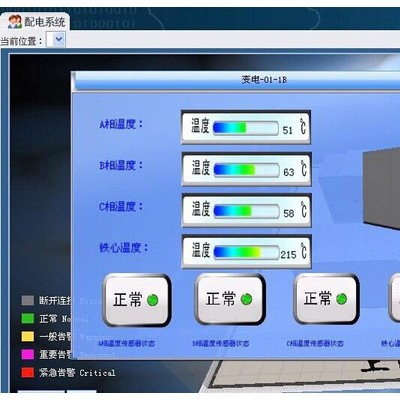Expand the 当前位置 dropdown arrow
The image size is (400, 400).
(59, 40)
